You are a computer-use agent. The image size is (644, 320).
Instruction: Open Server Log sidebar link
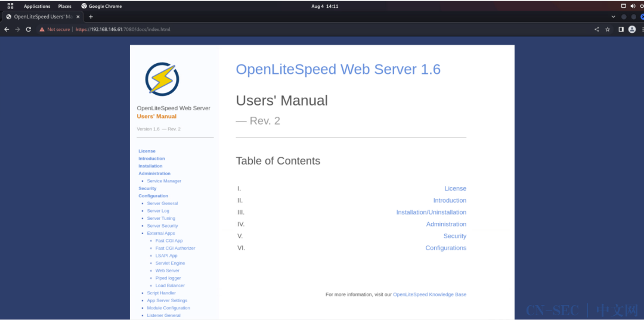pyautogui.click(x=158, y=211)
